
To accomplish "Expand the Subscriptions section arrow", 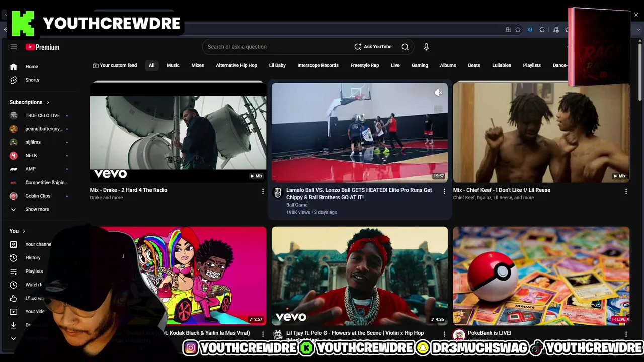I will (x=48, y=102).
